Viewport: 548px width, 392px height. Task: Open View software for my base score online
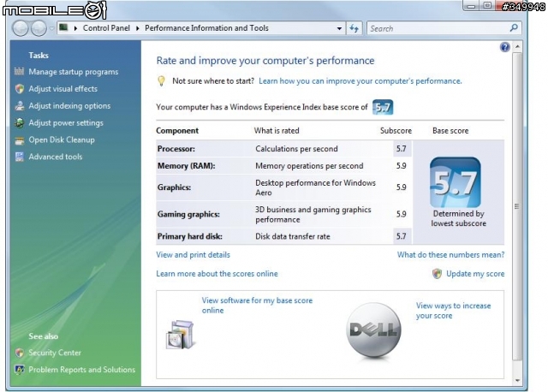(257, 306)
